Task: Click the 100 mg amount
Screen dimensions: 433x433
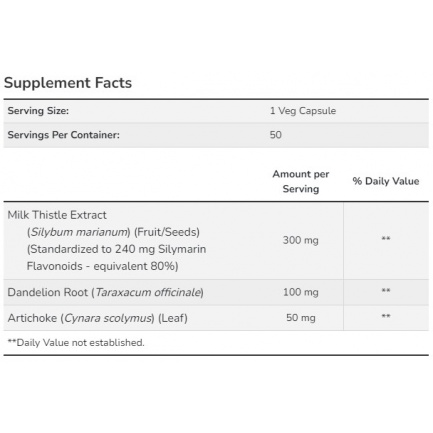Action: coord(301,292)
